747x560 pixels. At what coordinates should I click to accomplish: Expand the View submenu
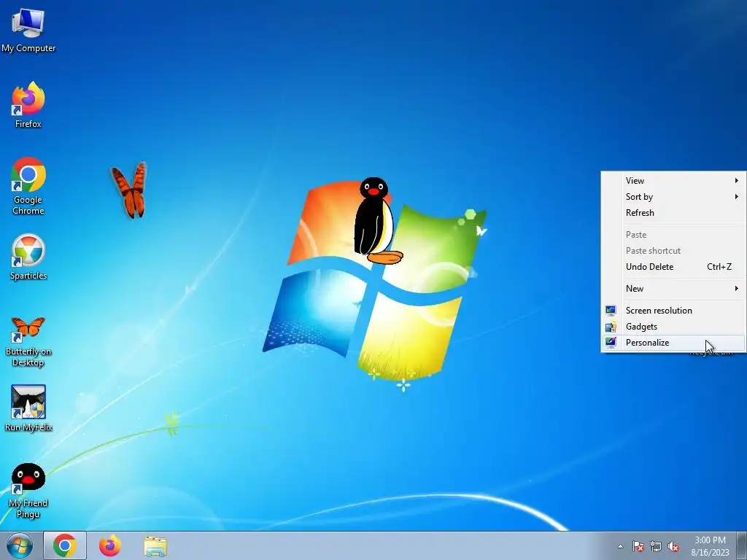tap(673, 181)
